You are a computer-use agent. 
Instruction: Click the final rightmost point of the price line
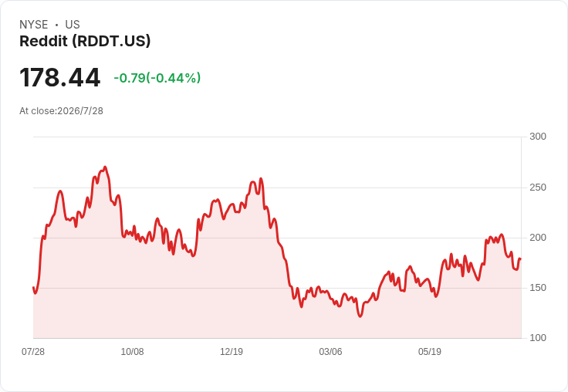[x=521, y=259]
